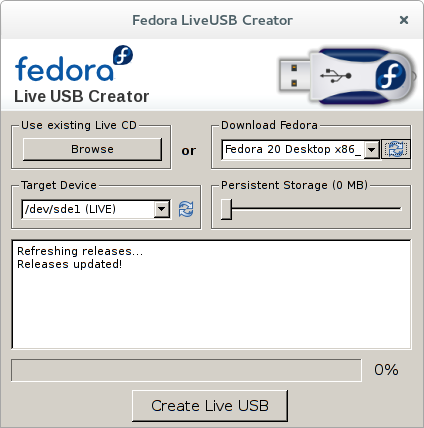Click Browse to choose existing Live CD
The image size is (424, 428).
(92, 149)
